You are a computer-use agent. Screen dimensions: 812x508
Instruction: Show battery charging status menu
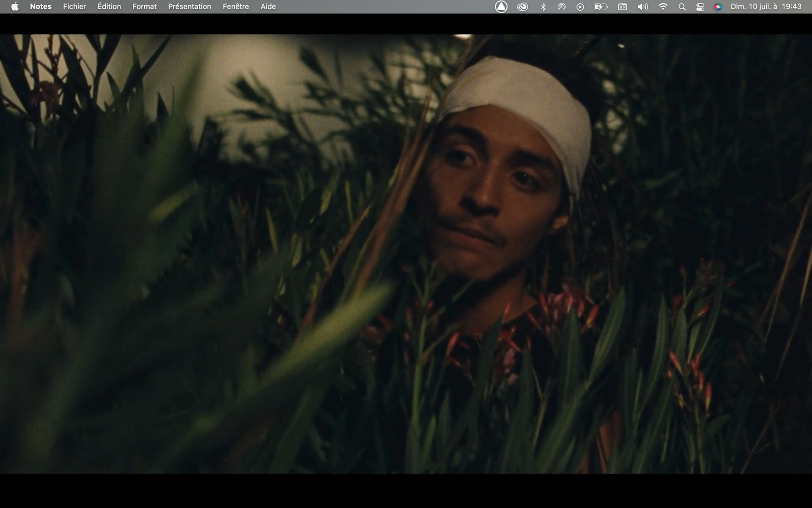(x=601, y=7)
